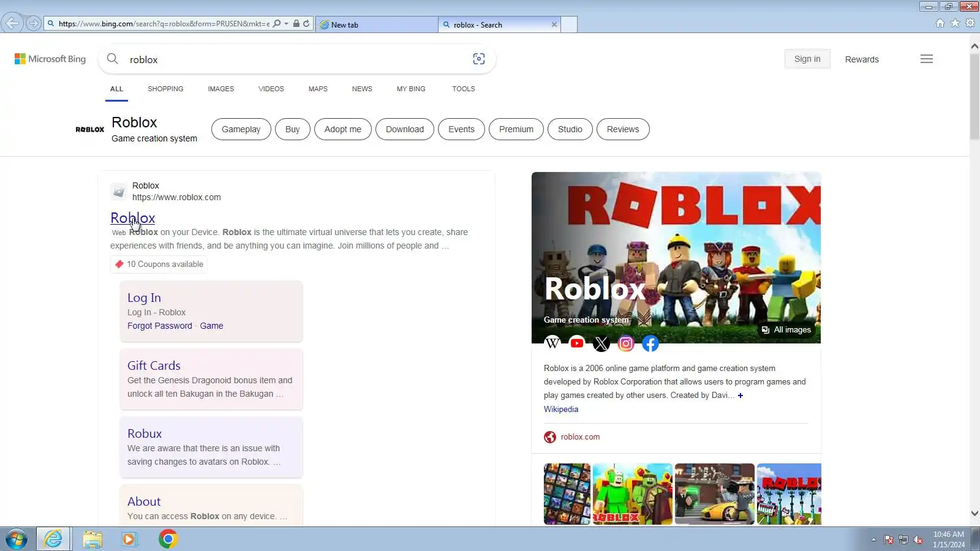Open the X (Twitter) icon under Roblox image
The image size is (980, 551).
click(601, 343)
